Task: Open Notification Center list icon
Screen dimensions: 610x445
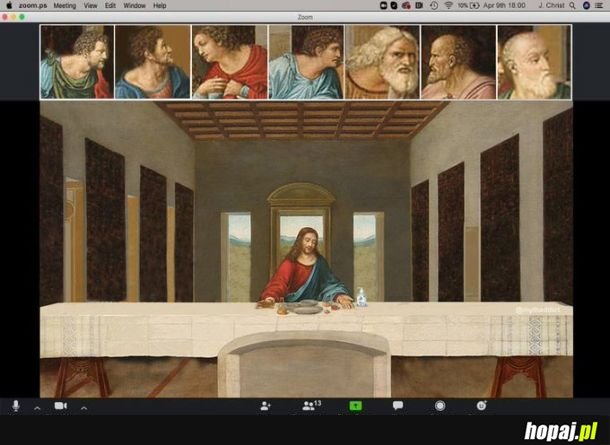Action: pyautogui.click(x=599, y=5)
